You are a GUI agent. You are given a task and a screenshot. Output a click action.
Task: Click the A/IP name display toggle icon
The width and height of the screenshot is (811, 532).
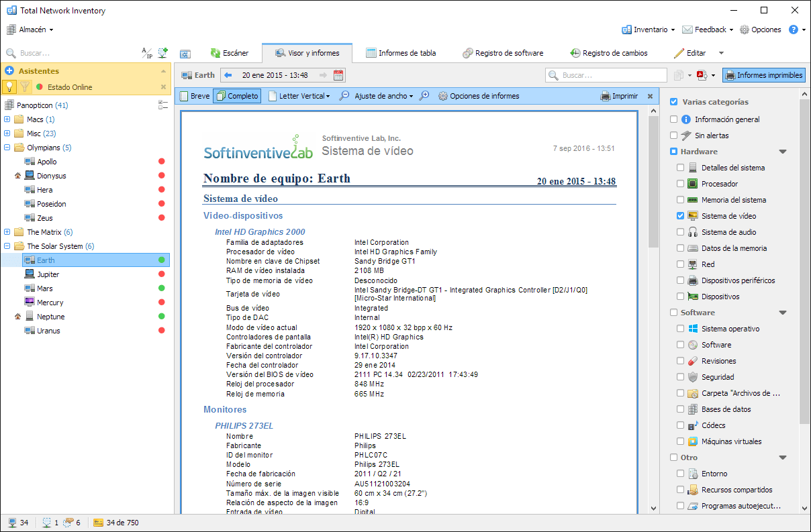coord(146,53)
